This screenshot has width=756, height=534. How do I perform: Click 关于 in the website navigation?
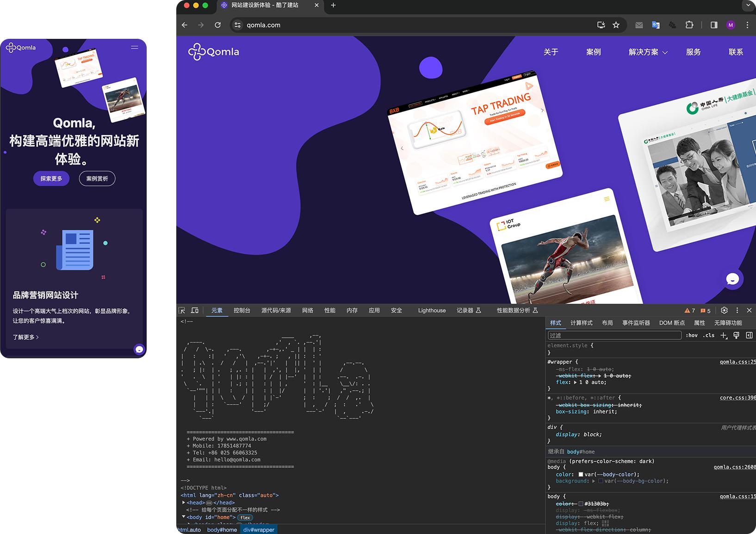coord(551,52)
